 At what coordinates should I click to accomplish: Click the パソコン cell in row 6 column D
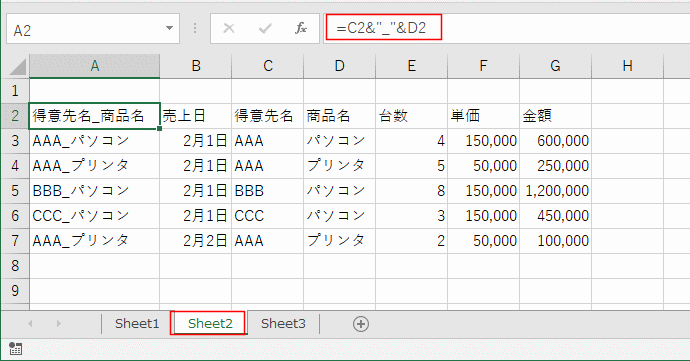tap(339, 216)
